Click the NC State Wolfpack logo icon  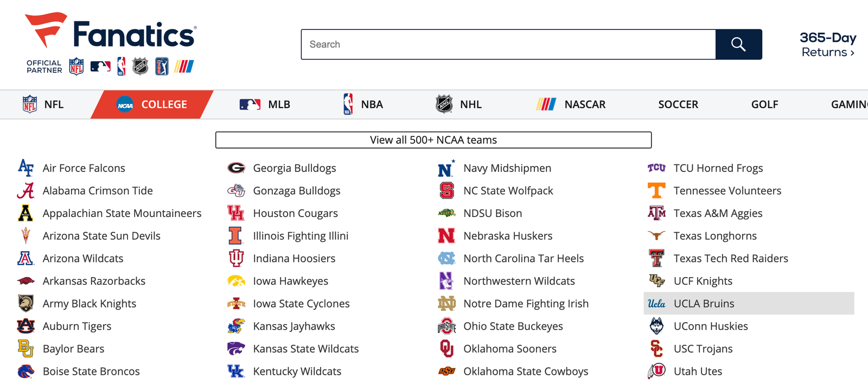pos(446,191)
